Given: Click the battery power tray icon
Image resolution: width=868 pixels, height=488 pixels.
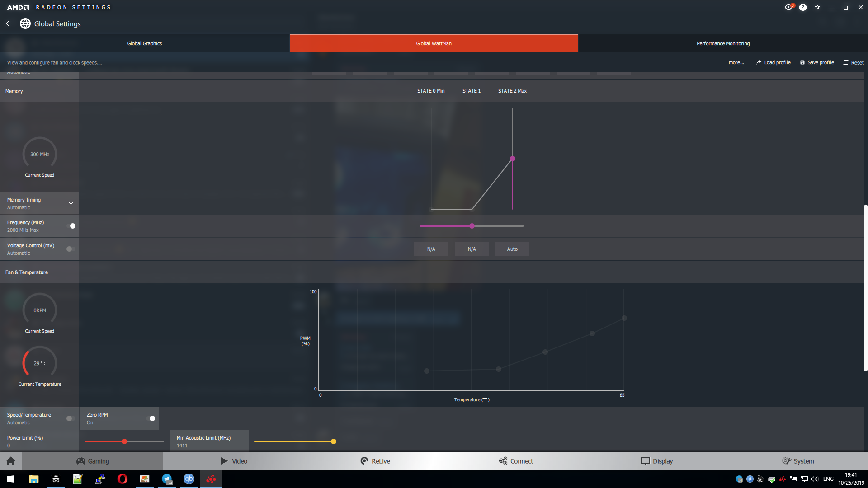Looking at the screenshot, I should pyautogui.click(x=793, y=479).
